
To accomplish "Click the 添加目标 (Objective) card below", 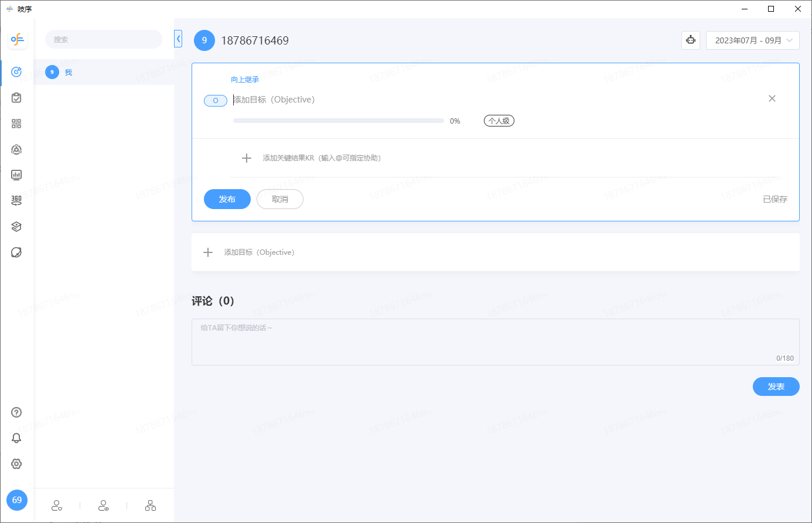I will [496, 252].
